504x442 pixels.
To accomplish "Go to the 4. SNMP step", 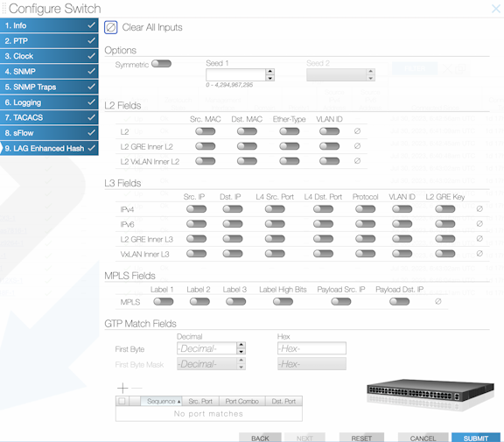I will tap(49, 72).
